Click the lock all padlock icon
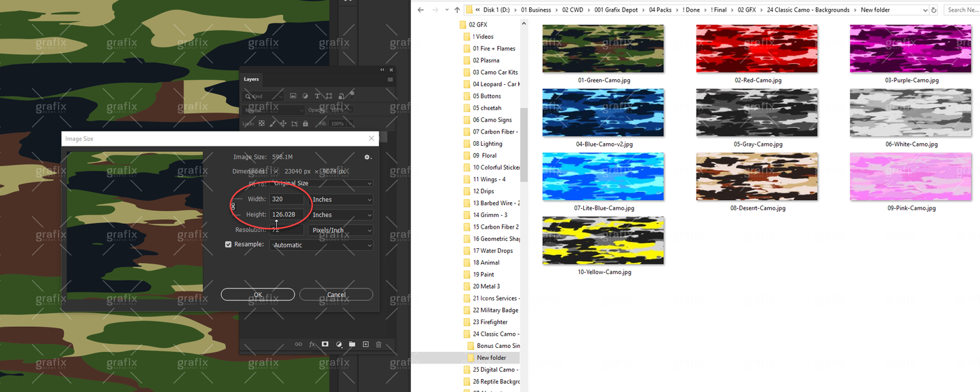This screenshot has width=980, height=392. 305,124
